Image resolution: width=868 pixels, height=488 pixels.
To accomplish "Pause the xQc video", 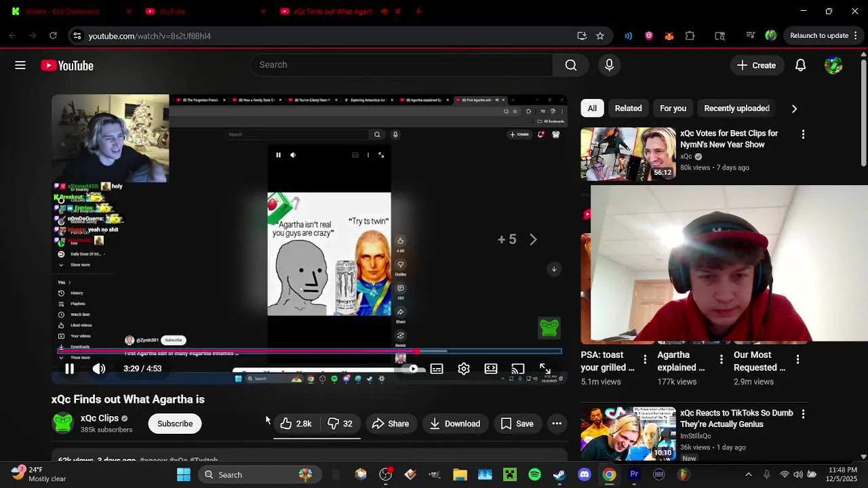I will coord(69,369).
